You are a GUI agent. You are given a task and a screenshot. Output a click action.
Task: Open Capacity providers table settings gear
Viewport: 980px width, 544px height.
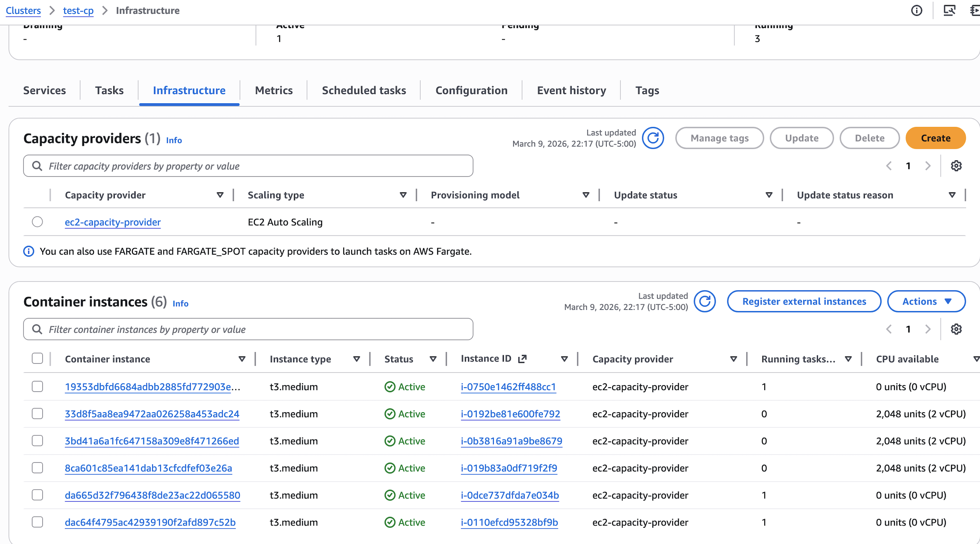pos(956,166)
